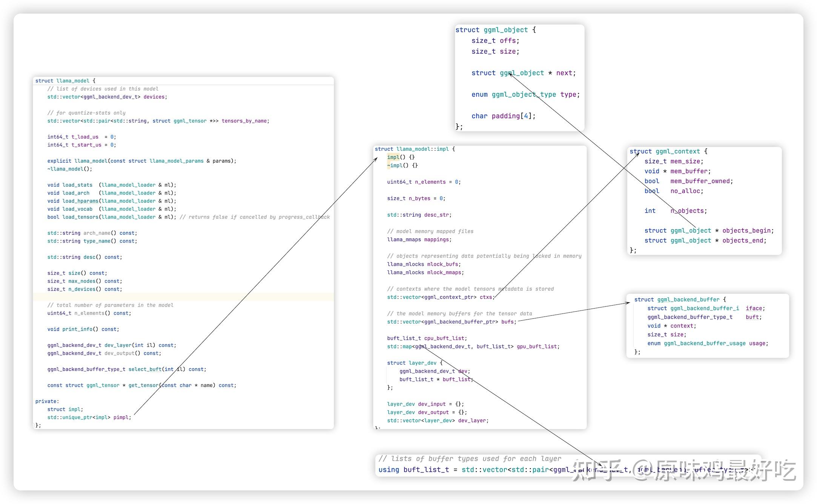This screenshot has width=817, height=504.
Task: Click the tensors_by_name member
Action: click(x=244, y=121)
